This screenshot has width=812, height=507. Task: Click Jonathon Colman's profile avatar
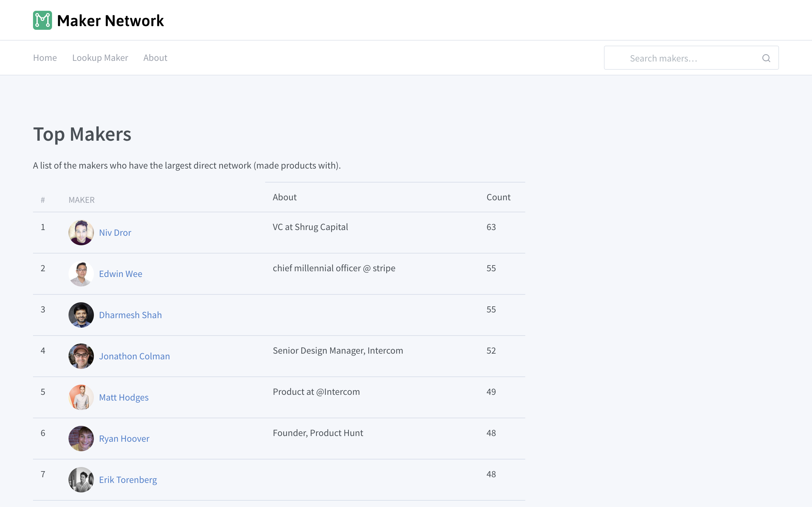[x=81, y=356]
